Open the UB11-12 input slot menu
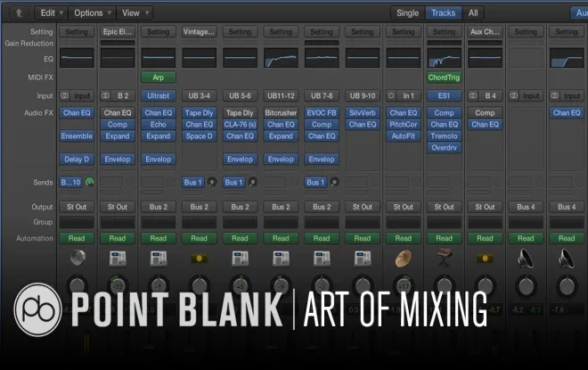 pyautogui.click(x=281, y=95)
